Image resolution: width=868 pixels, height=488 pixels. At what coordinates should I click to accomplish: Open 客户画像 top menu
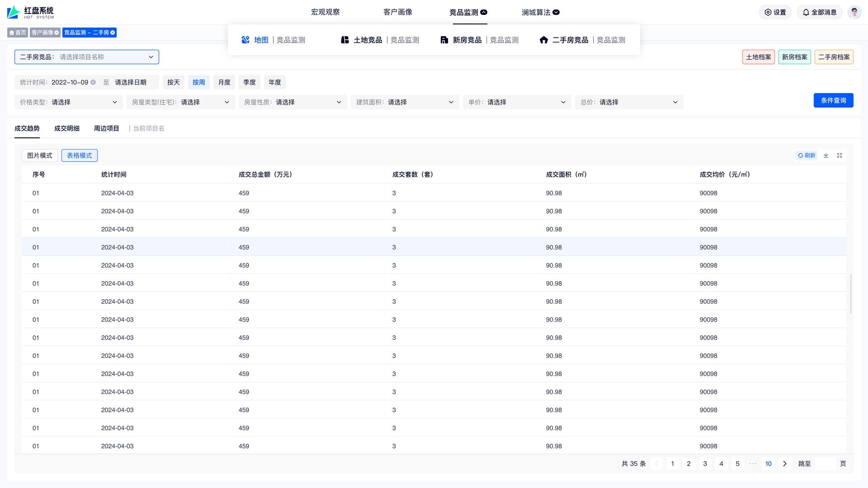click(398, 13)
